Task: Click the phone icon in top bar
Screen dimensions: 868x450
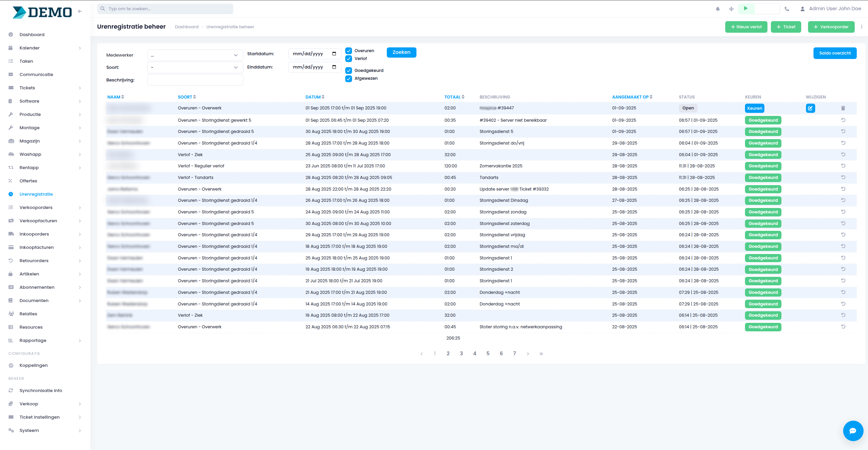Action: coord(787,9)
